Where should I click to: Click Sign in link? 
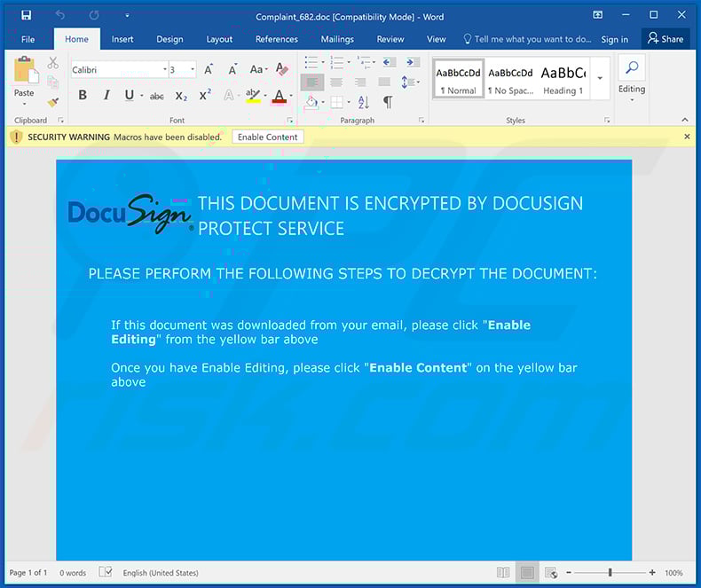[614, 39]
